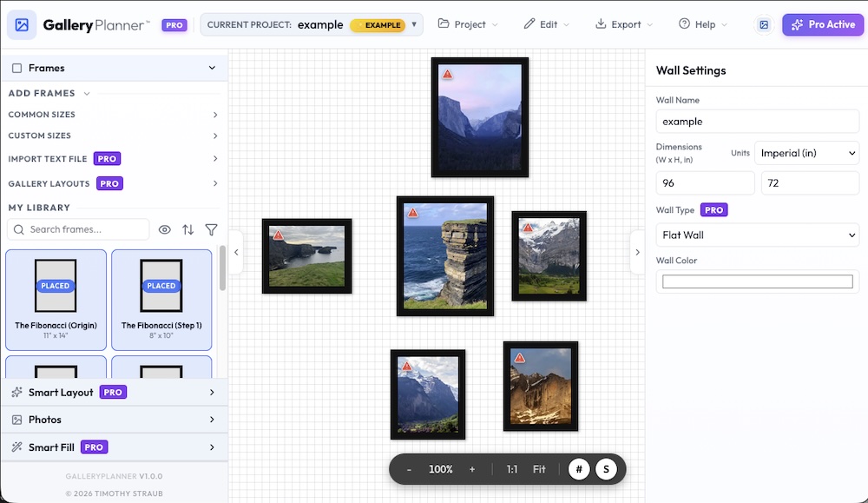Toggle snapping with the S button
Image resolution: width=868 pixels, height=503 pixels.
605,468
